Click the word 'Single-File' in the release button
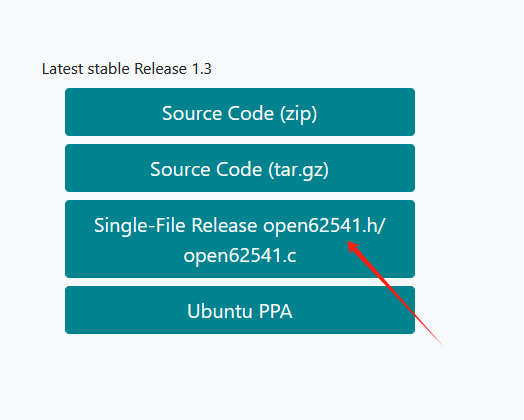Image resolution: width=524 pixels, height=420 pixels. 140,226
